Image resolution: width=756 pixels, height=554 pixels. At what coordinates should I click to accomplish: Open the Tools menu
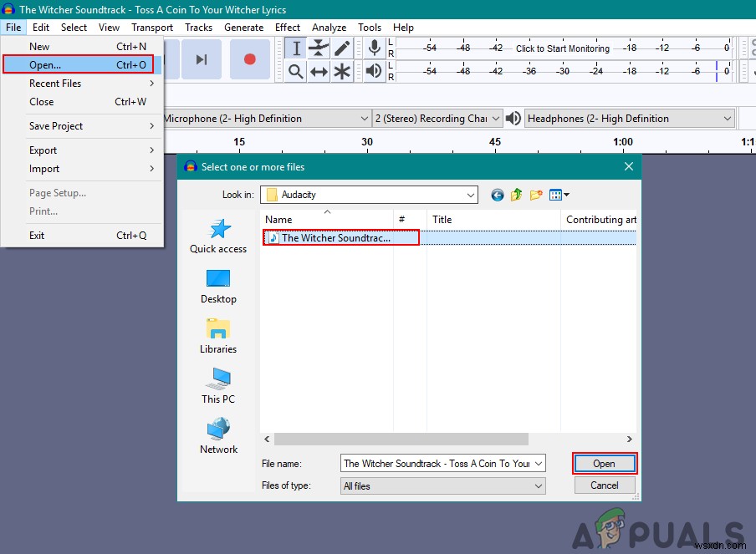click(370, 28)
